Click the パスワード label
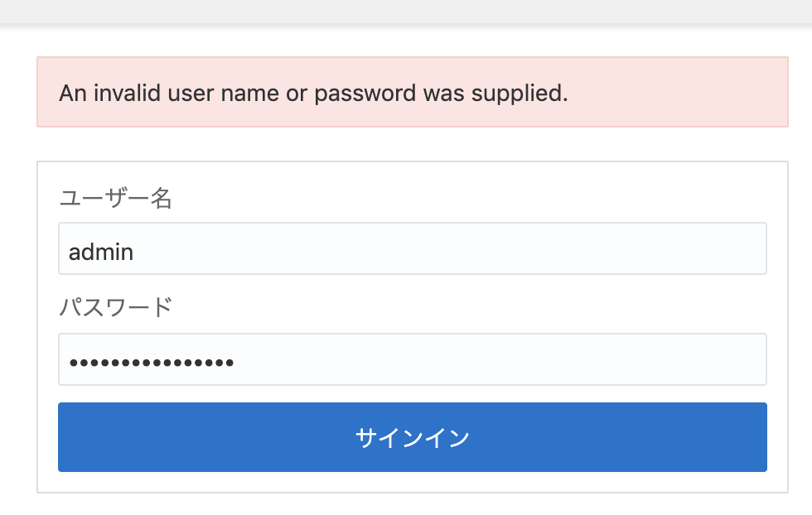 115,307
